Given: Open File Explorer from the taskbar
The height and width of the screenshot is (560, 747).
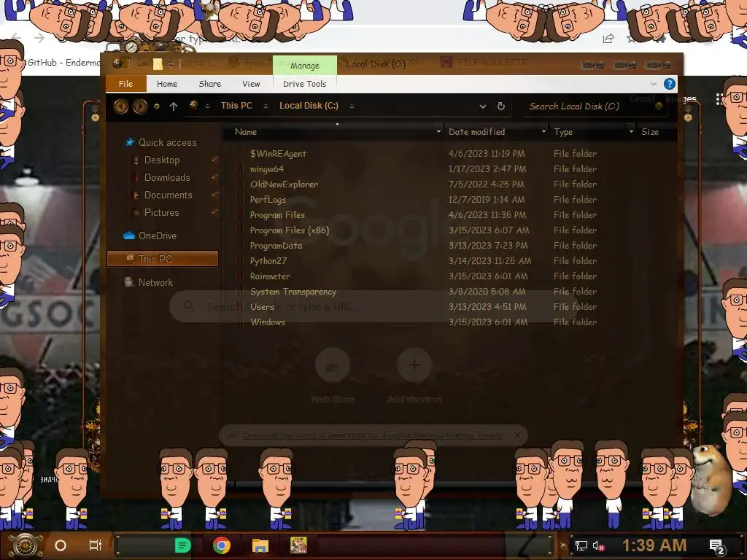Looking at the screenshot, I should click(x=260, y=545).
